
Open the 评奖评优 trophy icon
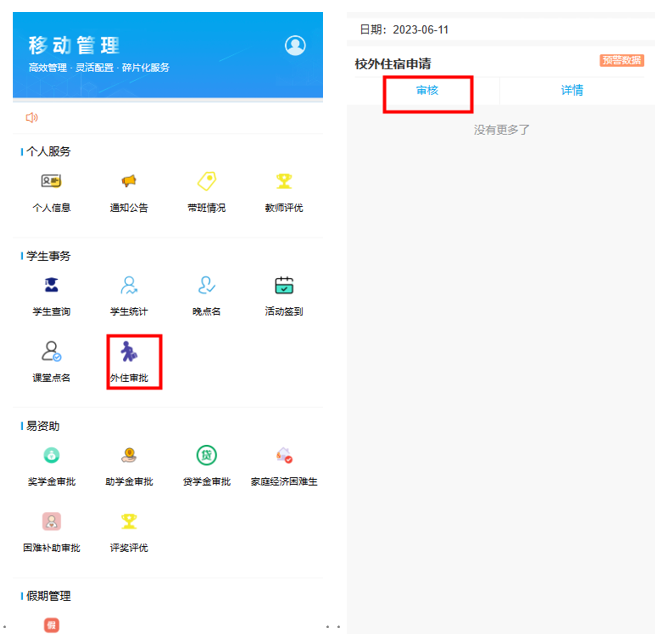coord(129,522)
